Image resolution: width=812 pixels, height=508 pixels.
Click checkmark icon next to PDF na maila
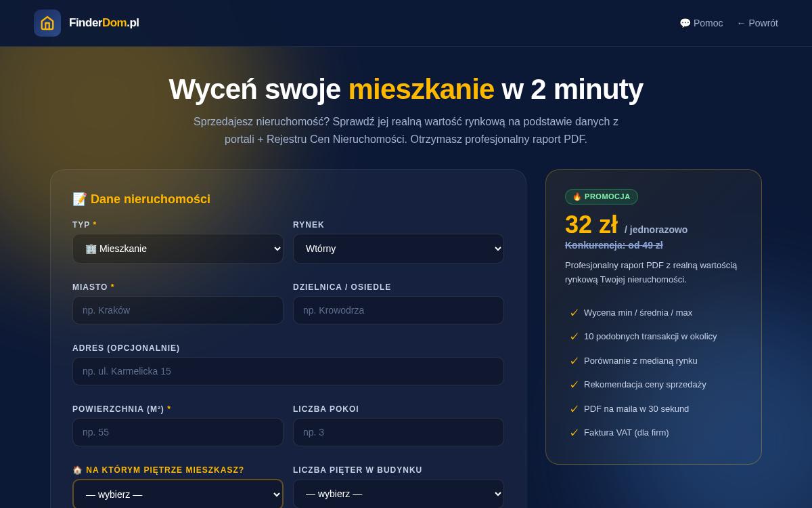pyautogui.click(x=574, y=409)
